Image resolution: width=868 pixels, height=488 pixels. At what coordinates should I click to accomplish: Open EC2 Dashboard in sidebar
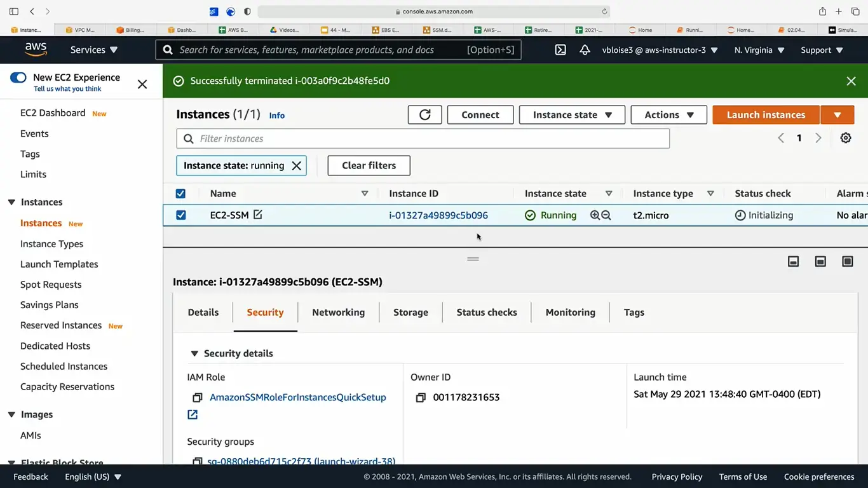click(x=53, y=113)
